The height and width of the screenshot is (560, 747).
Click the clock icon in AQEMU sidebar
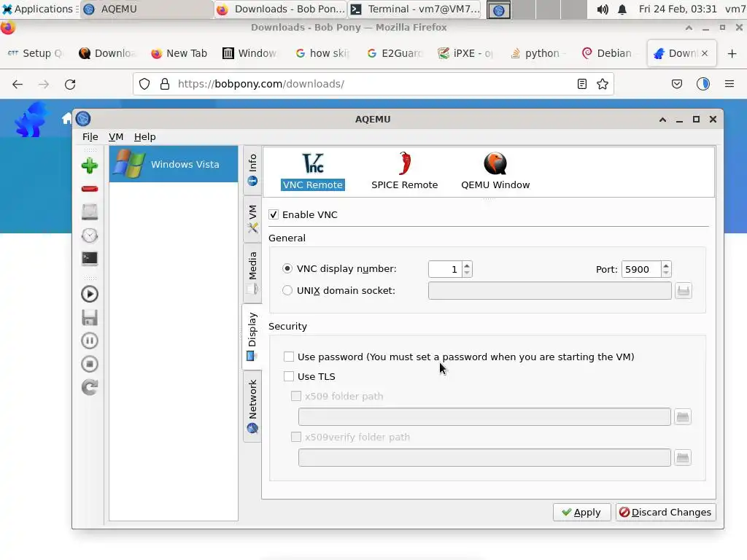tap(90, 236)
